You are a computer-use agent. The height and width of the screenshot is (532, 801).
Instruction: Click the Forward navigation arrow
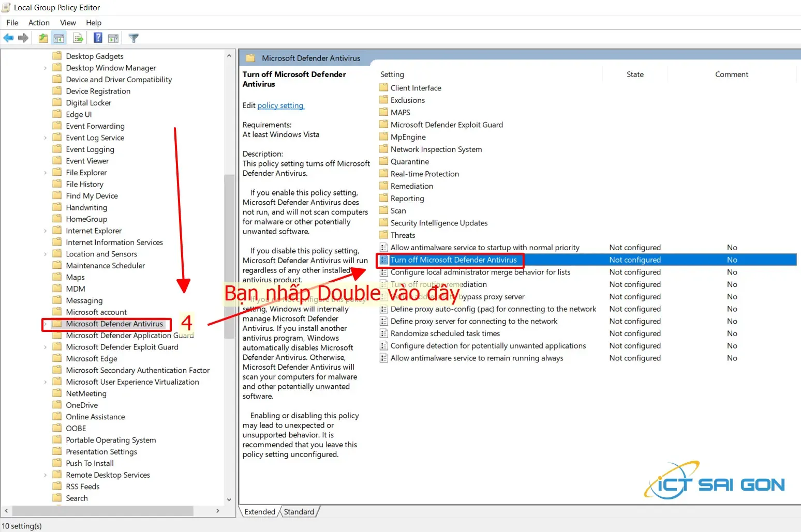[23, 37]
